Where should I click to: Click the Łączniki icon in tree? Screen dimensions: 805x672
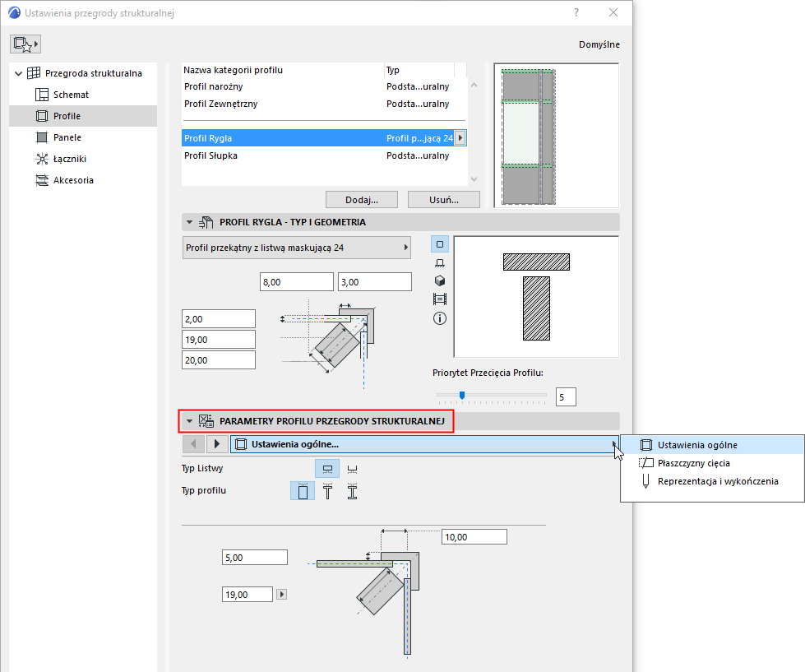[x=42, y=159]
